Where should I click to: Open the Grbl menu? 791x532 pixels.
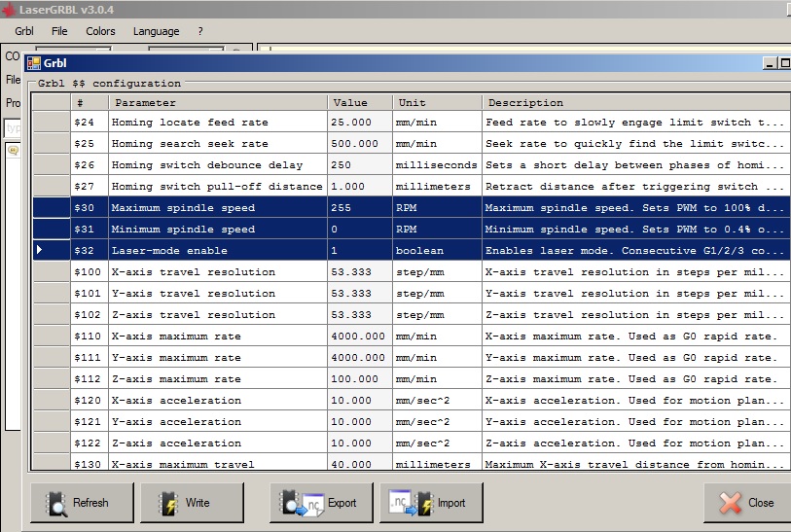pos(23,31)
